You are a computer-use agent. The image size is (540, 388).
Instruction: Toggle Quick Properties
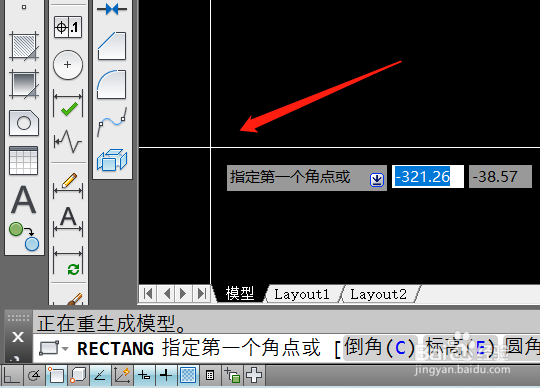(x=210, y=375)
